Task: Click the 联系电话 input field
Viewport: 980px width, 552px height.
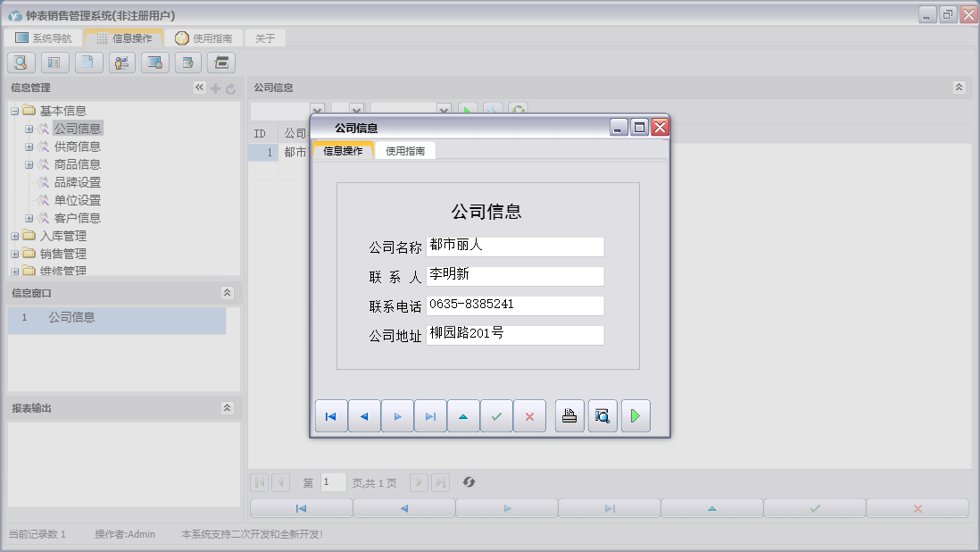Action: tap(514, 305)
